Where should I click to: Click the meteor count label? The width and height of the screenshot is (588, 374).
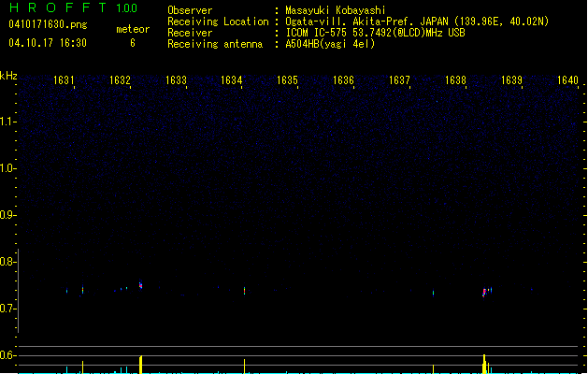(x=133, y=29)
